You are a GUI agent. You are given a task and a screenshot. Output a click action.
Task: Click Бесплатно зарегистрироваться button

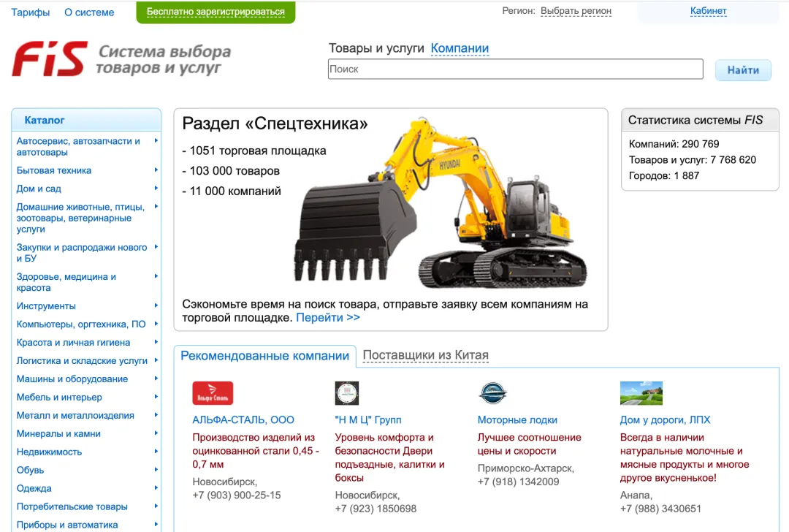pyautogui.click(x=216, y=12)
